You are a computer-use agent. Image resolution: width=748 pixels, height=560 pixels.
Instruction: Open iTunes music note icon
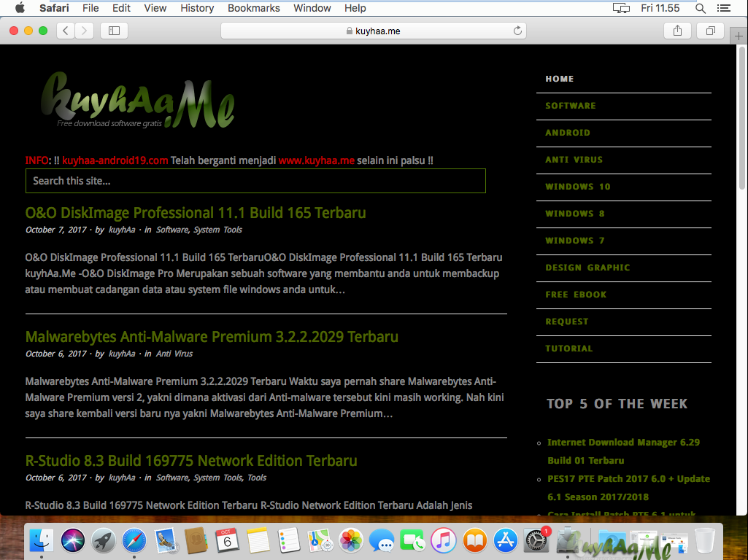click(x=443, y=540)
